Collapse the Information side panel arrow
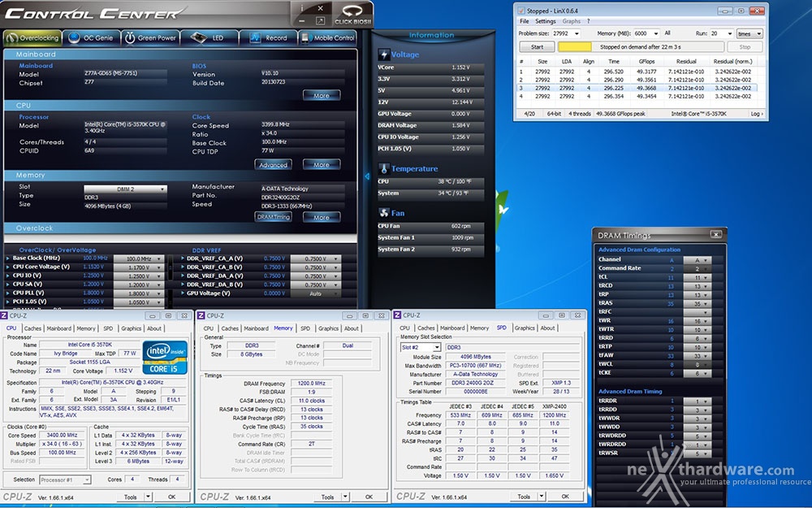This screenshot has height=508, width=812. point(367,176)
